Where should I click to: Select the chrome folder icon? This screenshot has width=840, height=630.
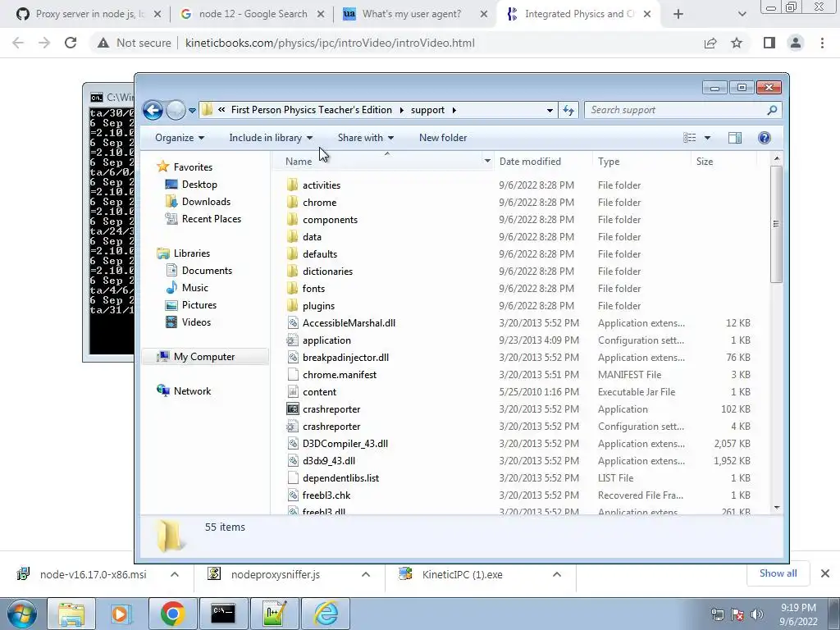293,203
